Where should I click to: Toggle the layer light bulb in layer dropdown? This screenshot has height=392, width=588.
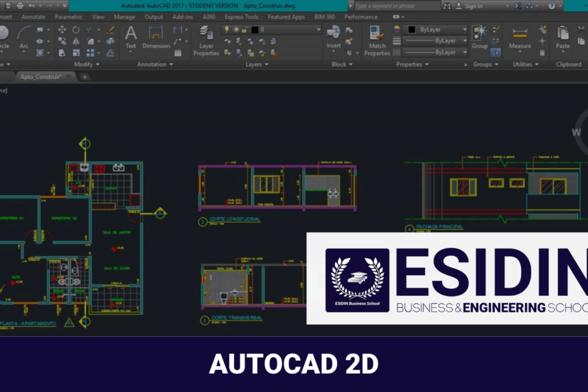(227, 28)
